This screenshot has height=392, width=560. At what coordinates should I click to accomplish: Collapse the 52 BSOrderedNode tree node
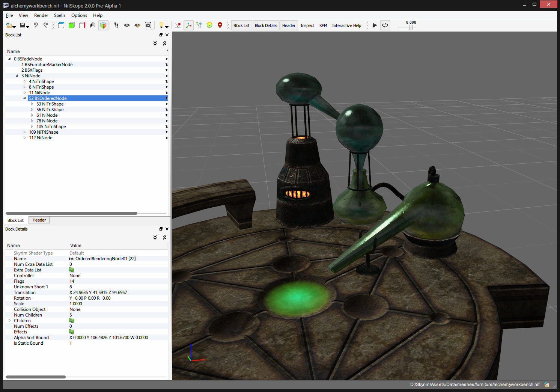pyautogui.click(x=25, y=98)
